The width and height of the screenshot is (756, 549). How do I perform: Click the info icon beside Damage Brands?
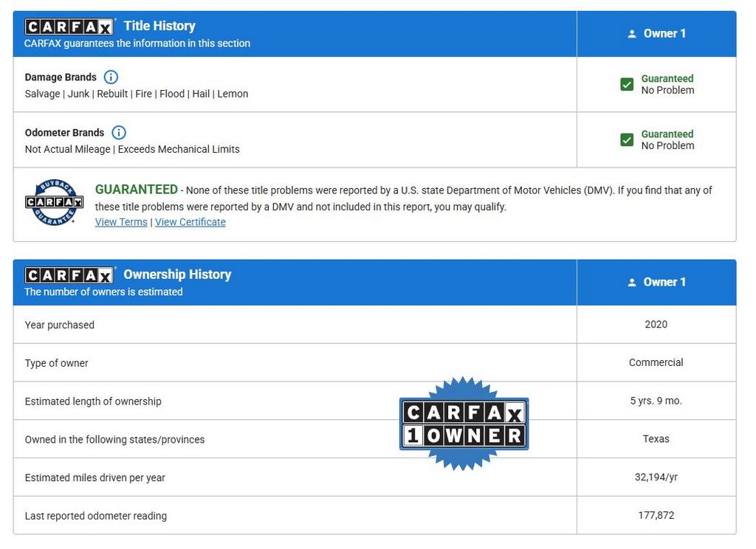[x=111, y=77]
